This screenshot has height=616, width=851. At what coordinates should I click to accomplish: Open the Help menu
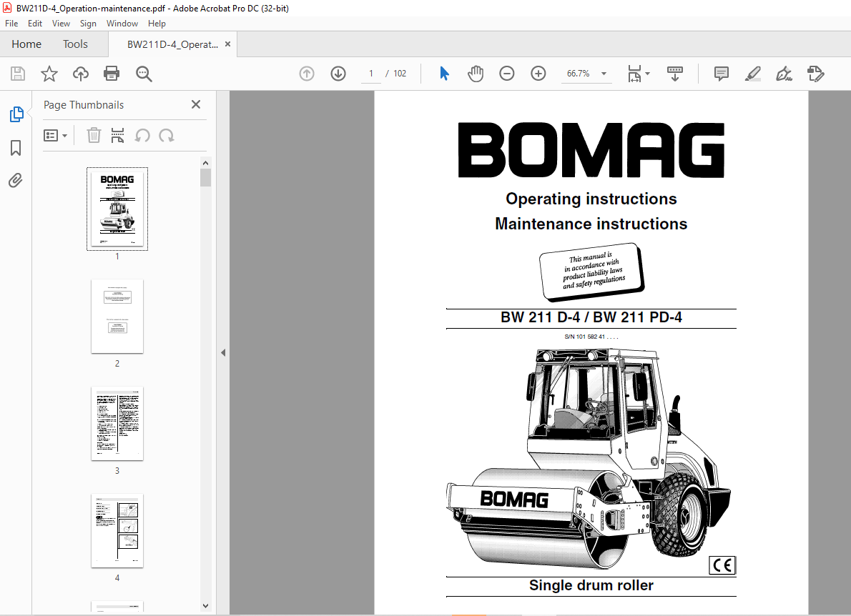[157, 24]
